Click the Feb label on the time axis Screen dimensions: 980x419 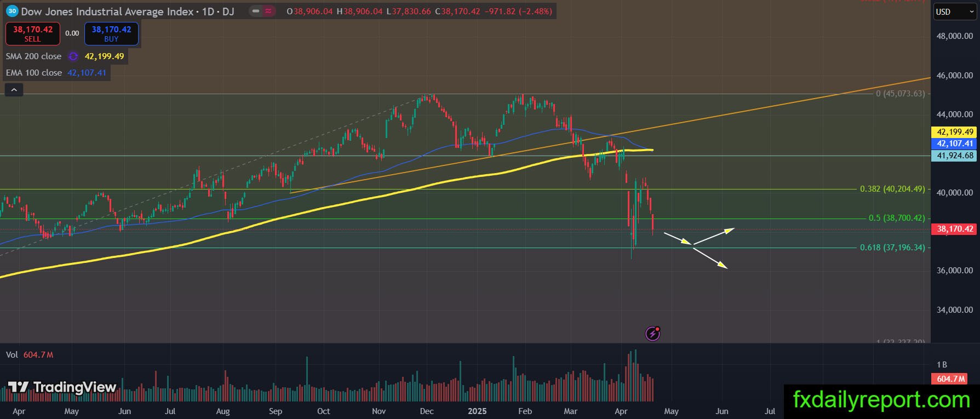coord(525,411)
